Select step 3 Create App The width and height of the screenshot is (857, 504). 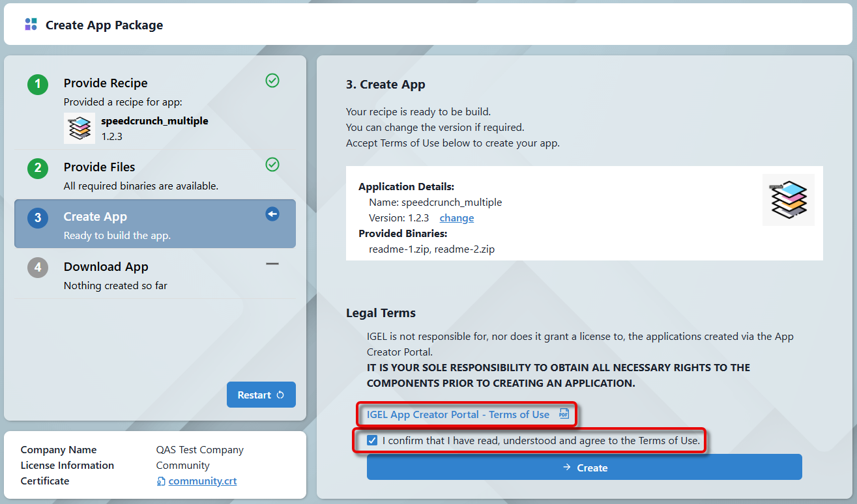pyautogui.click(x=95, y=217)
